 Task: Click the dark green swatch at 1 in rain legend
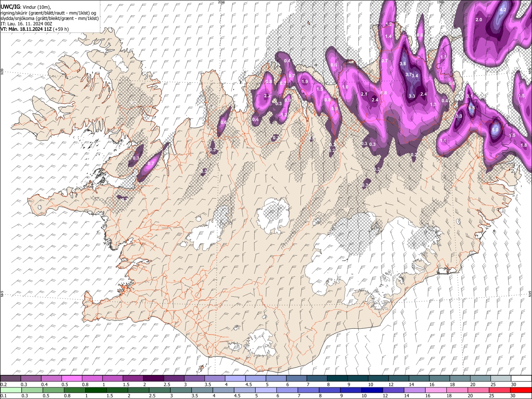(96, 390)
